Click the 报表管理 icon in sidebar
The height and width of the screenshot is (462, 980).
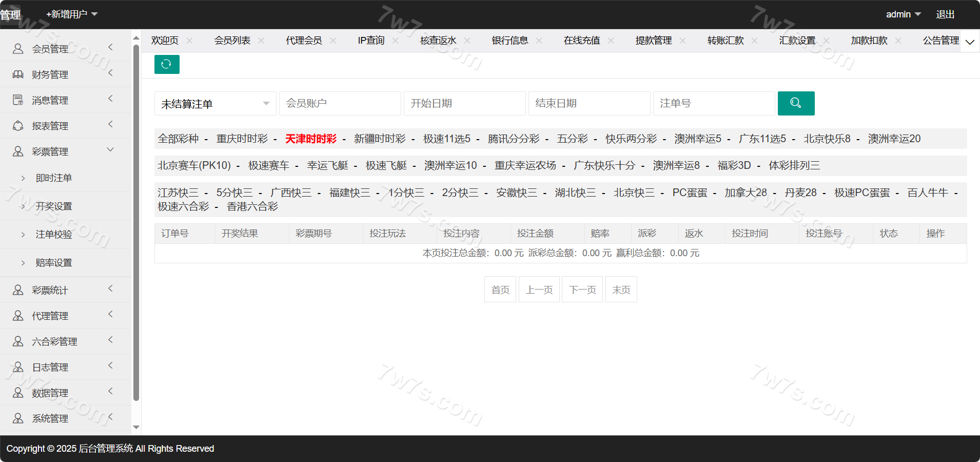18,126
